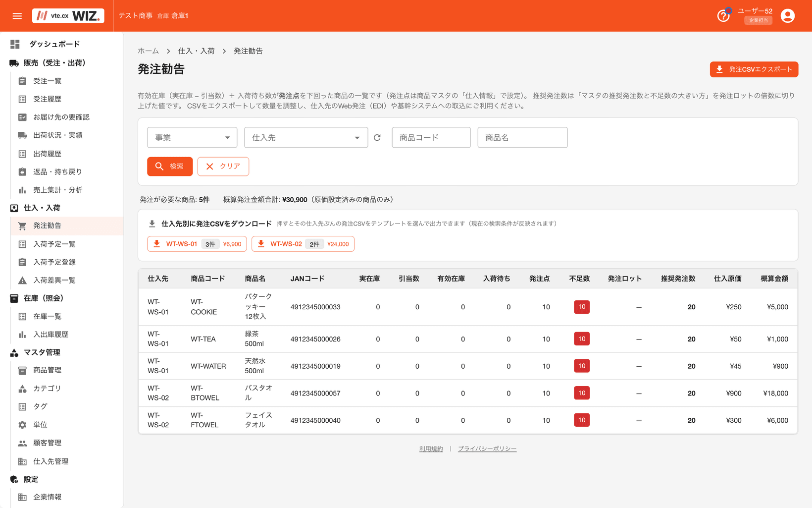Open the hamburger menu icon

[17, 16]
